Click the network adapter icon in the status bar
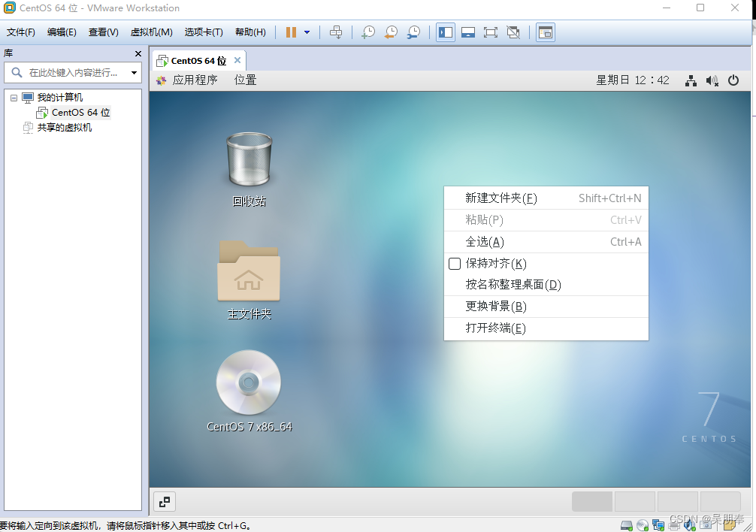The height and width of the screenshot is (532, 756). coord(658,524)
